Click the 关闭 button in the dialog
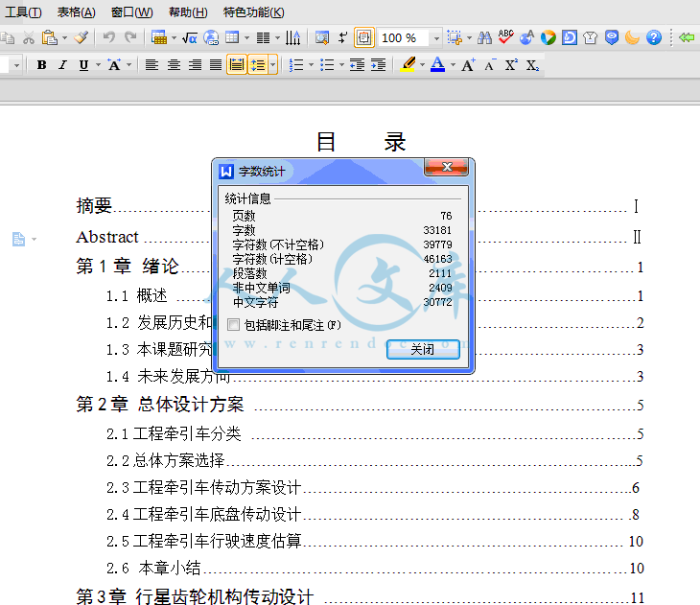 423,349
